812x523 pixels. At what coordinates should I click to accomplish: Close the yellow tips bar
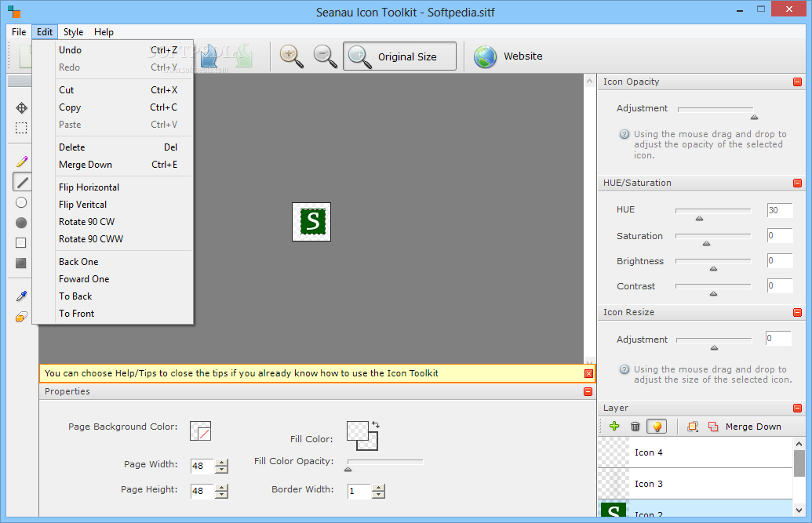point(589,373)
